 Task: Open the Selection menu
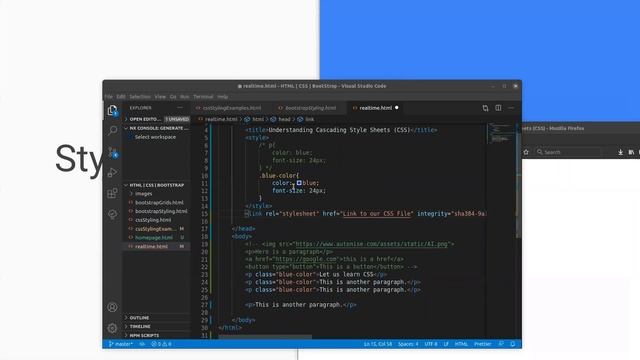click(x=140, y=97)
